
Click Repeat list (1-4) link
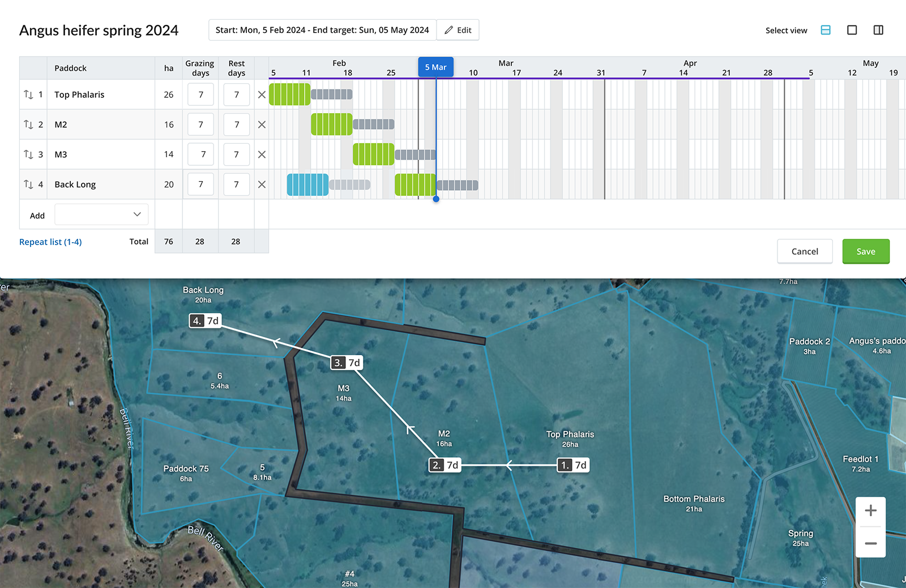point(50,242)
